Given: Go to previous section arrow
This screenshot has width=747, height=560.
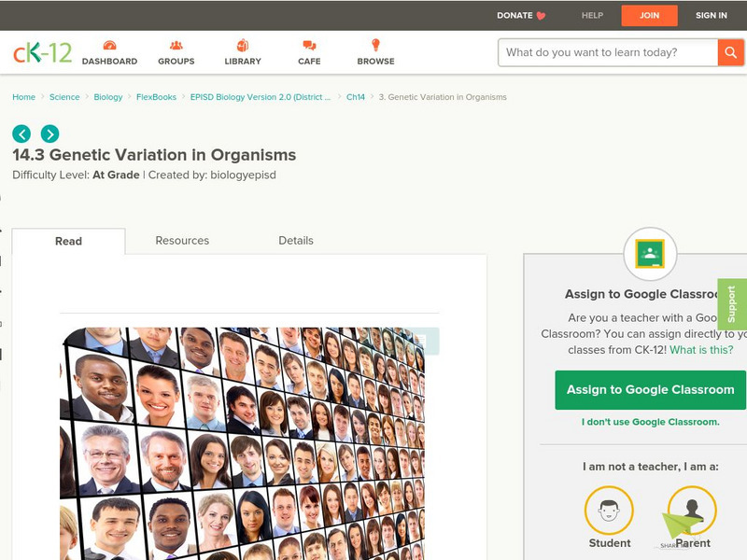Looking at the screenshot, I should pos(21,133).
